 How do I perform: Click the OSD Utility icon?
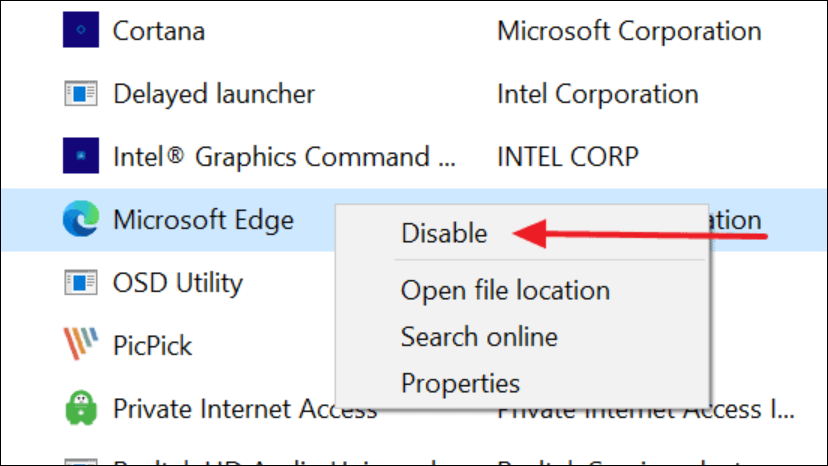tap(81, 282)
